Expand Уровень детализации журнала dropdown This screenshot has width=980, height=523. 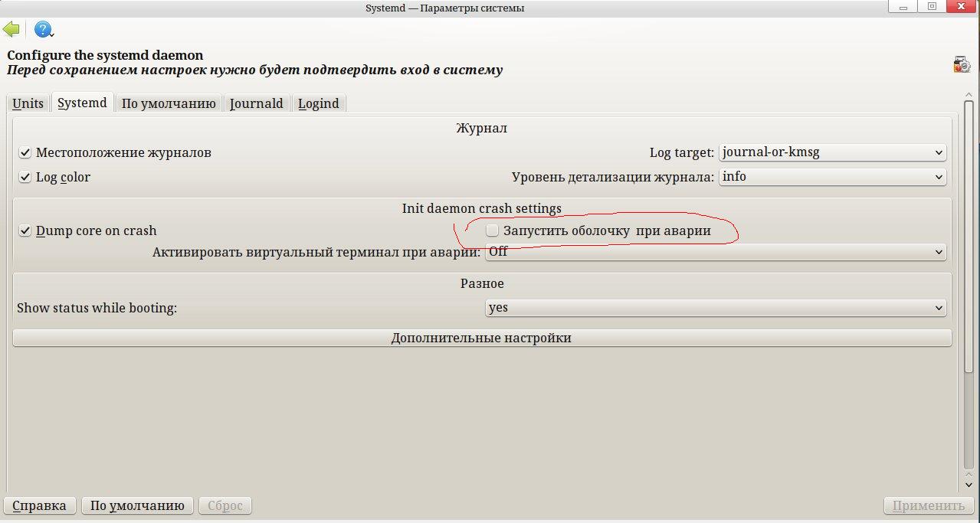[x=833, y=177]
